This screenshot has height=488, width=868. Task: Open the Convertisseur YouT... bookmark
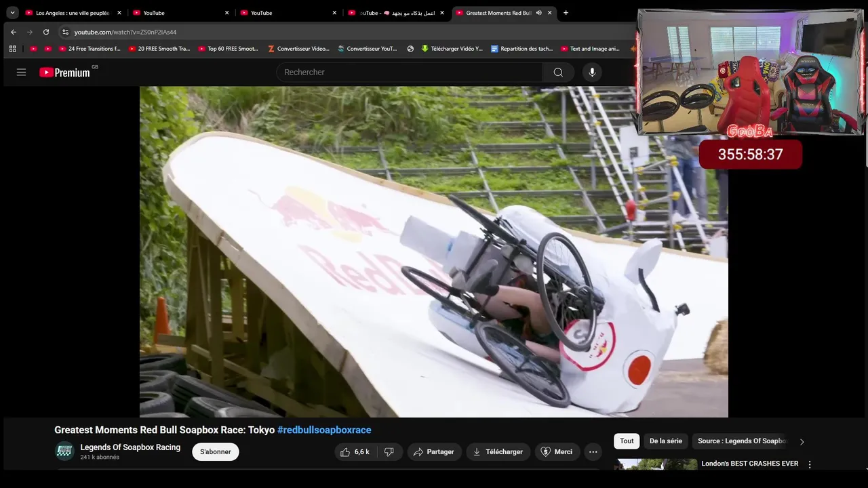(x=368, y=49)
